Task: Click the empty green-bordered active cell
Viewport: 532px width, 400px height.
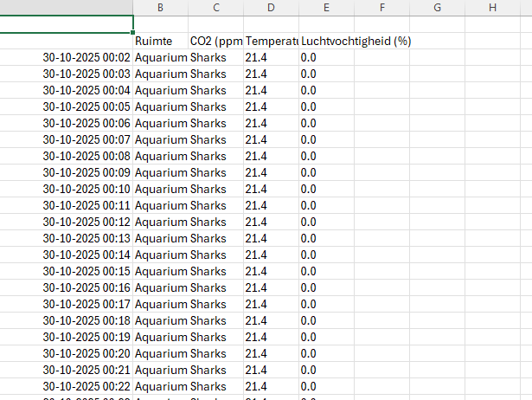Action: click(x=67, y=24)
